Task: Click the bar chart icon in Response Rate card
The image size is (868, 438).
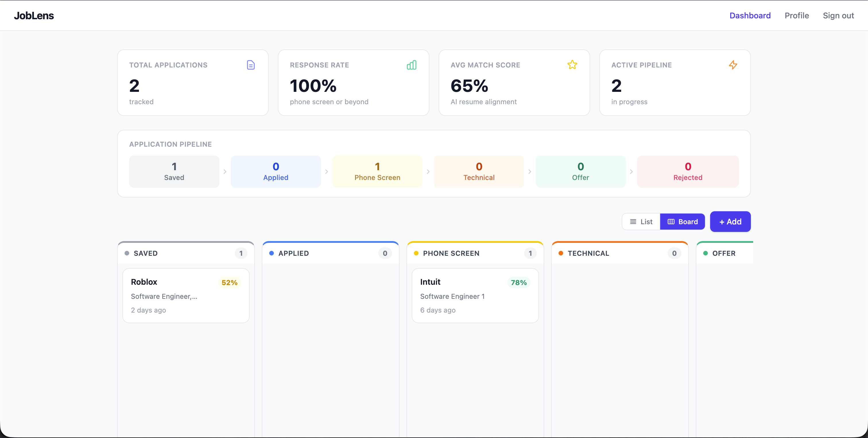Action: pos(411,65)
